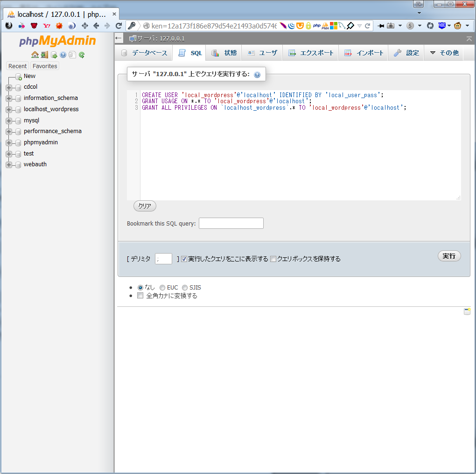
Task: Open the page console icon at bottom right
Action: point(467,311)
